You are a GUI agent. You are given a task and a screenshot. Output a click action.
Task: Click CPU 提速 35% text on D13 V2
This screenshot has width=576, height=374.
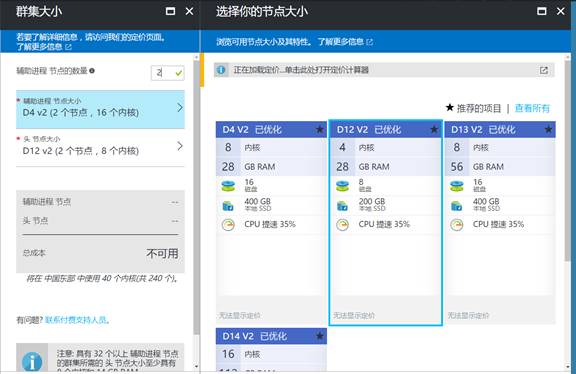[x=498, y=224]
